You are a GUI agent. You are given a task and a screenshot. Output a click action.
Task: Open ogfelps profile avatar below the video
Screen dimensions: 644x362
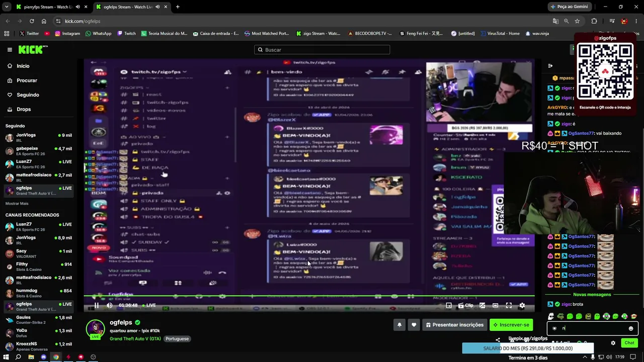pyautogui.click(x=95, y=329)
